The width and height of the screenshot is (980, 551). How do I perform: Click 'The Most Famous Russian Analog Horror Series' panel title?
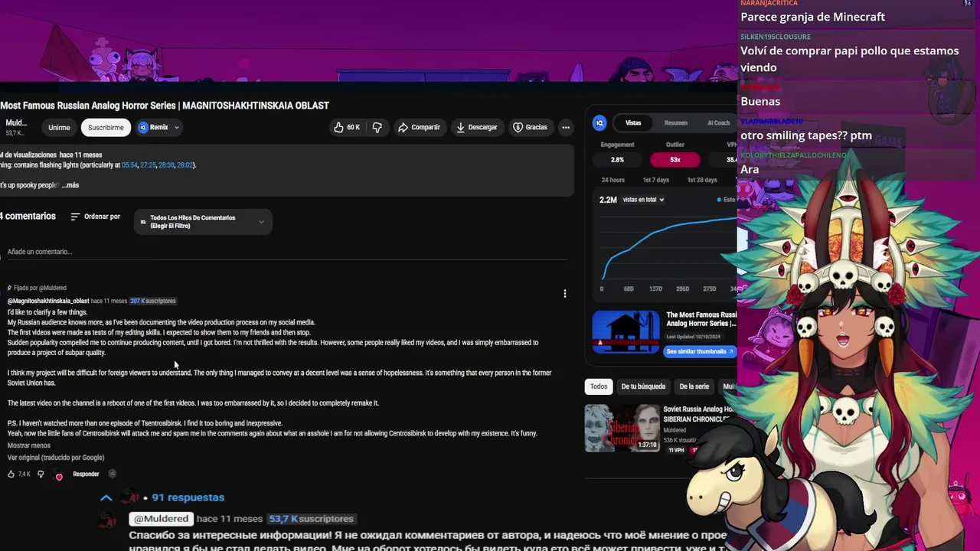pos(701,319)
